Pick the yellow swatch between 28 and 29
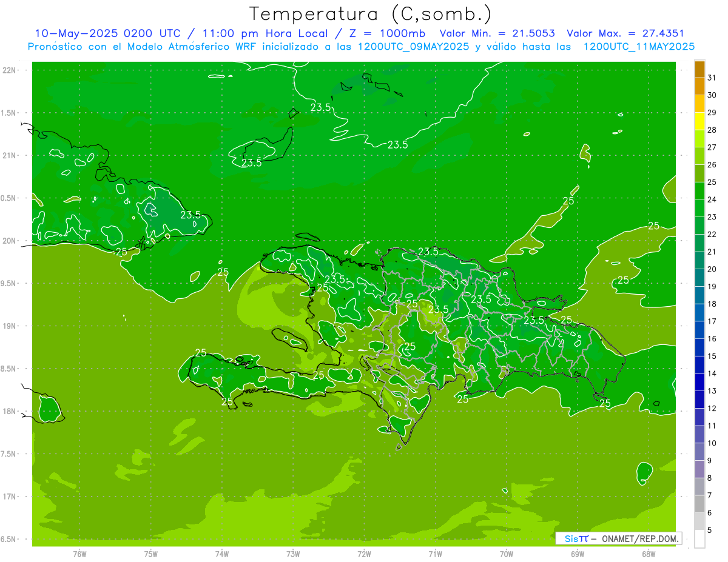Screen dimensions: 728x562 click(699, 121)
